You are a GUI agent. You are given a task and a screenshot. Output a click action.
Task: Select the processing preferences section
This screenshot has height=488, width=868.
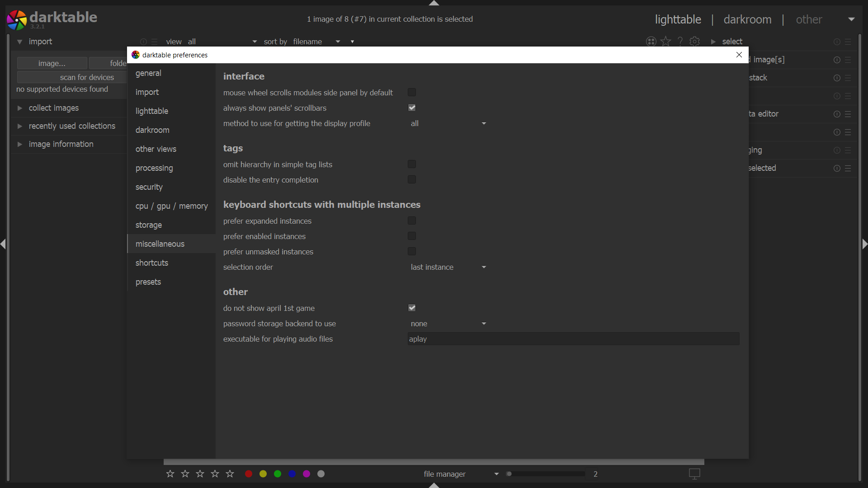154,168
